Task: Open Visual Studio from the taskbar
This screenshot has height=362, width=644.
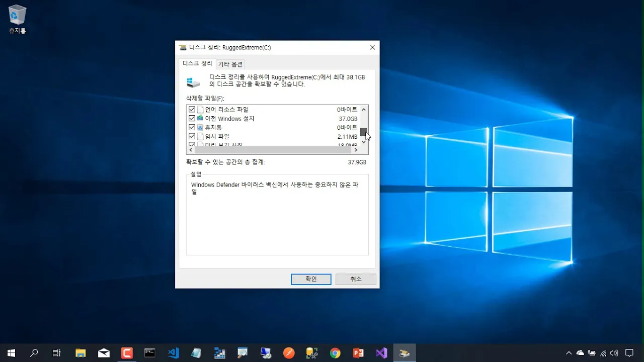Action: point(381,353)
